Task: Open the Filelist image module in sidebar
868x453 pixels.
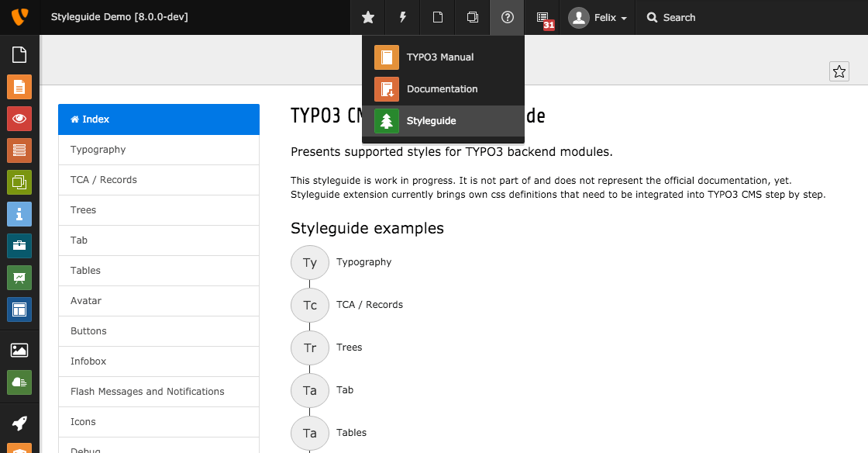Action: 19,351
